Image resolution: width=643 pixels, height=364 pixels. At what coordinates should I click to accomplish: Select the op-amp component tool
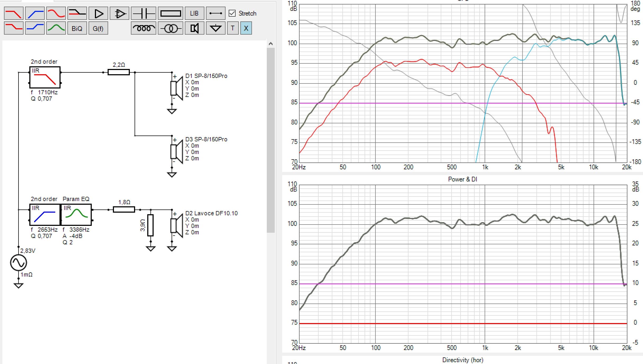point(120,13)
